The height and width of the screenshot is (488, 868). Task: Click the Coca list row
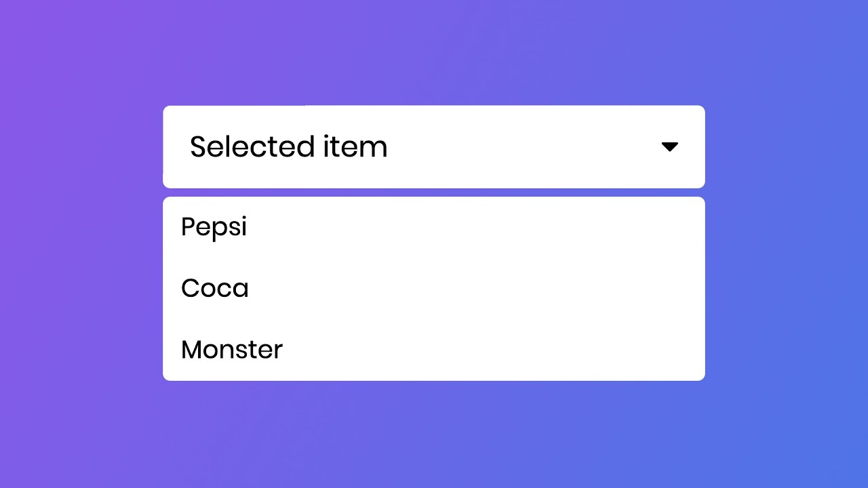(x=434, y=289)
